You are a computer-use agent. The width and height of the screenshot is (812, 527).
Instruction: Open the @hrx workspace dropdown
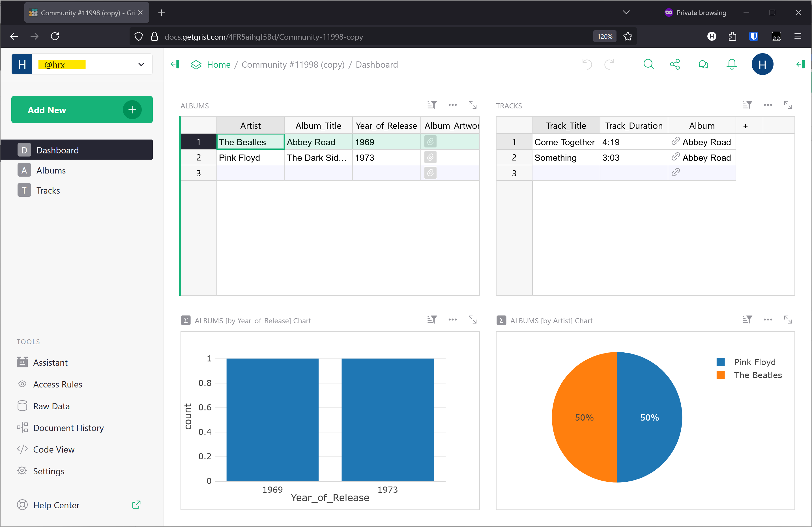[x=141, y=64]
